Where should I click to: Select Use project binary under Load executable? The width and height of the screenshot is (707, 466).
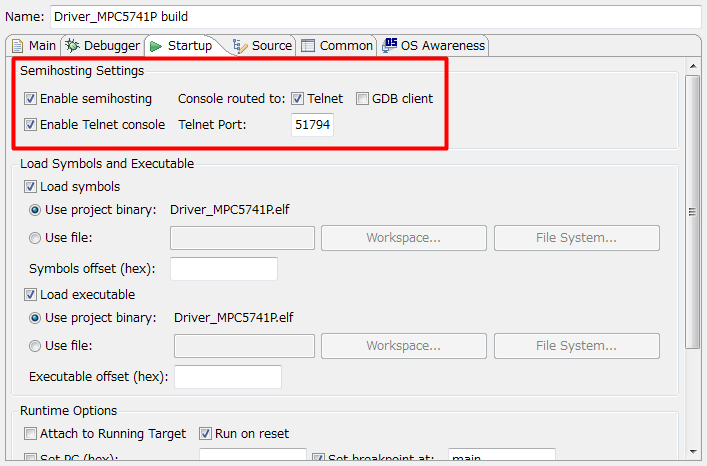[x=35, y=318]
